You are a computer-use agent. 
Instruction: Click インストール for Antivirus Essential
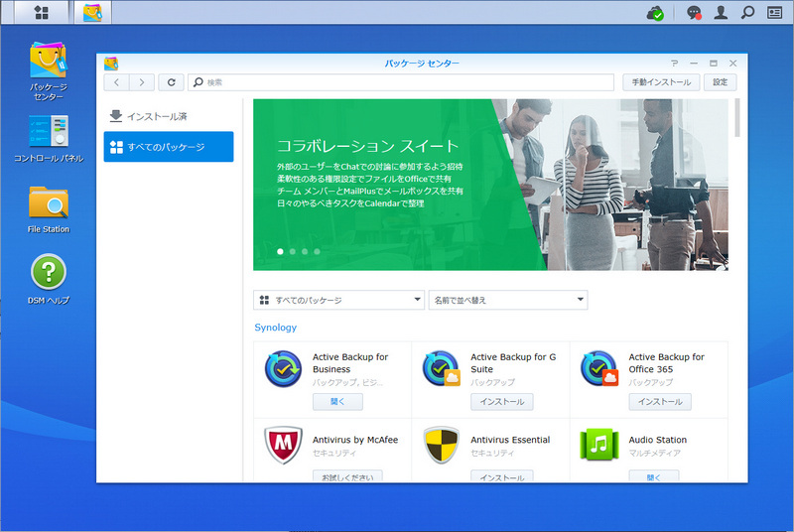pos(502,476)
